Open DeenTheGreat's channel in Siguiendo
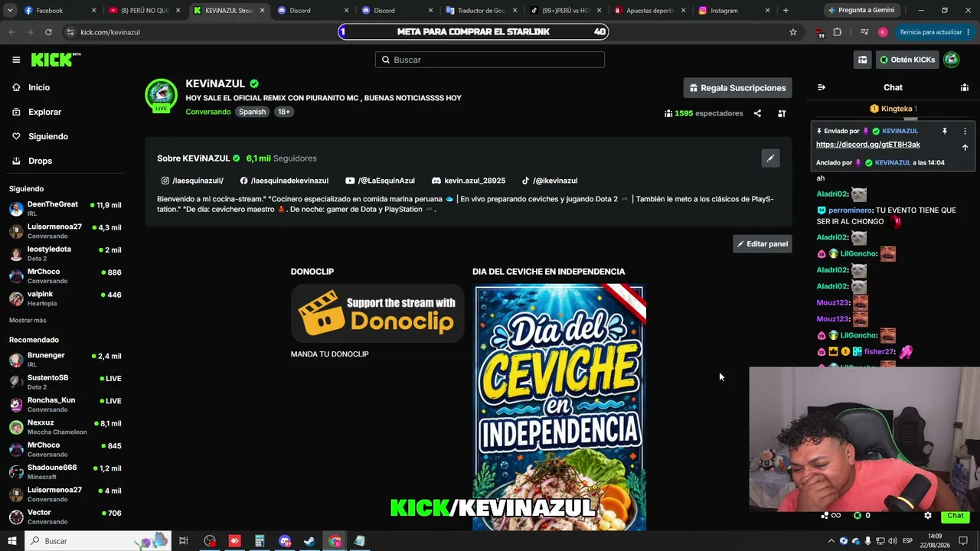980x551 pixels. [x=65, y=208]
